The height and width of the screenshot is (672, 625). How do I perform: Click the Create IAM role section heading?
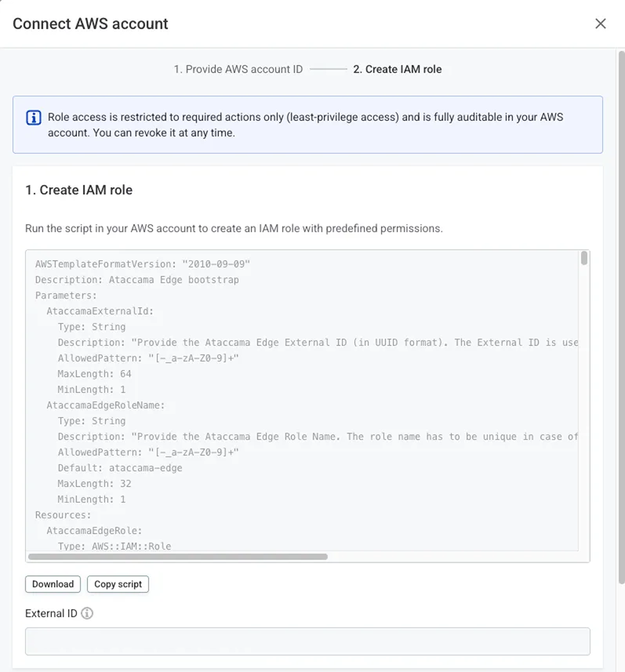pos(78,190)
